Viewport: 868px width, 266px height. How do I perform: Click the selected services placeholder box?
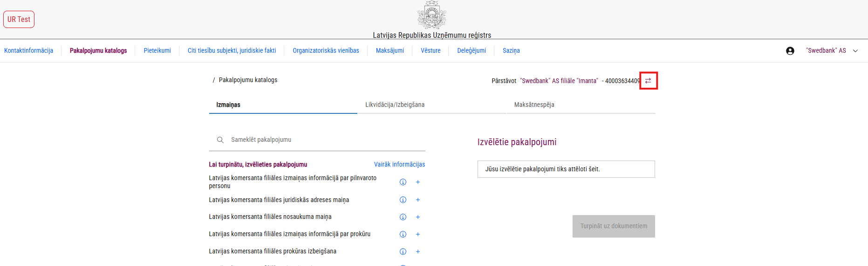coord(566,169)
